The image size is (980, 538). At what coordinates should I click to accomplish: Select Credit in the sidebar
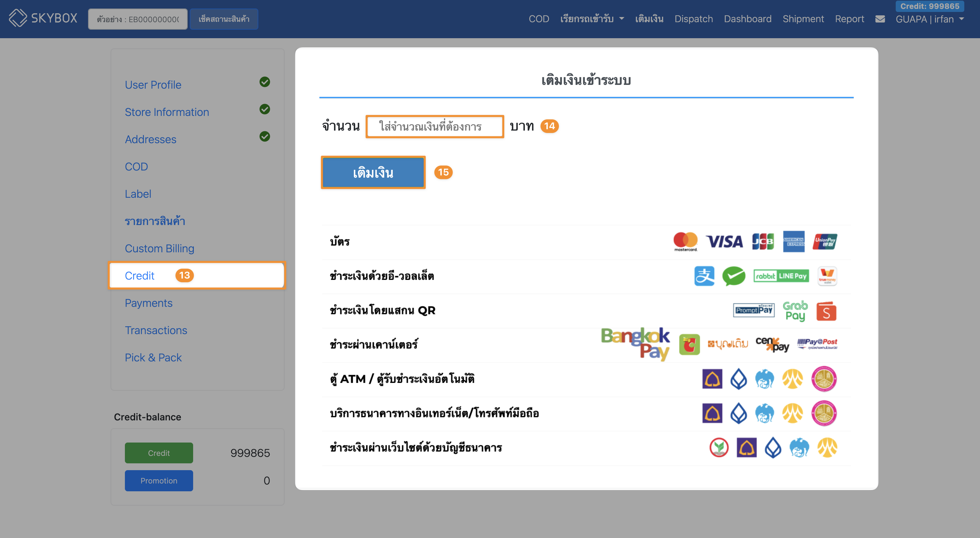(x=197, y=275)
